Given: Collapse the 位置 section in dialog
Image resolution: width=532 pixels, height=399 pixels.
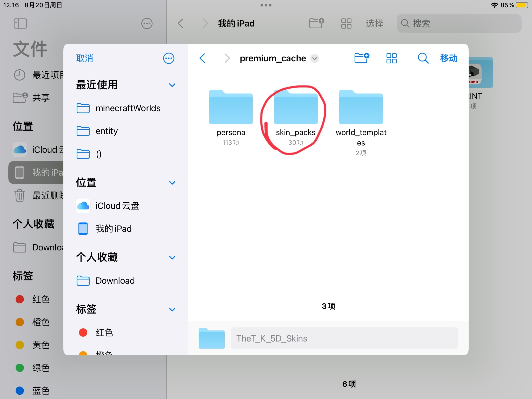Looking at the screenshot, I should coord(172,183).
